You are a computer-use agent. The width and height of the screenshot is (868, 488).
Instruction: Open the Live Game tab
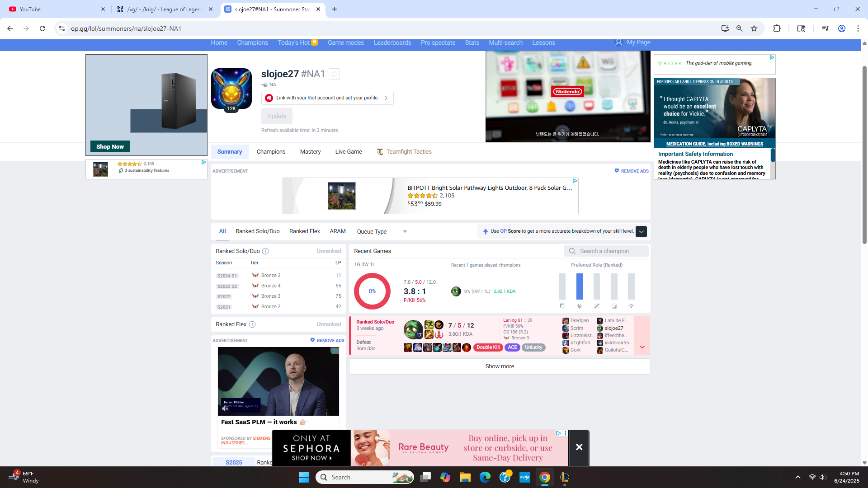pos(349,152)
